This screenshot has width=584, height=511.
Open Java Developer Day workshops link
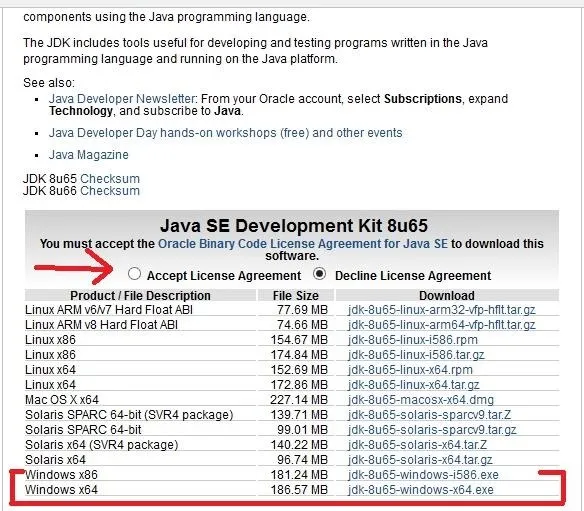pyautogui.click(x=225, y=133)
